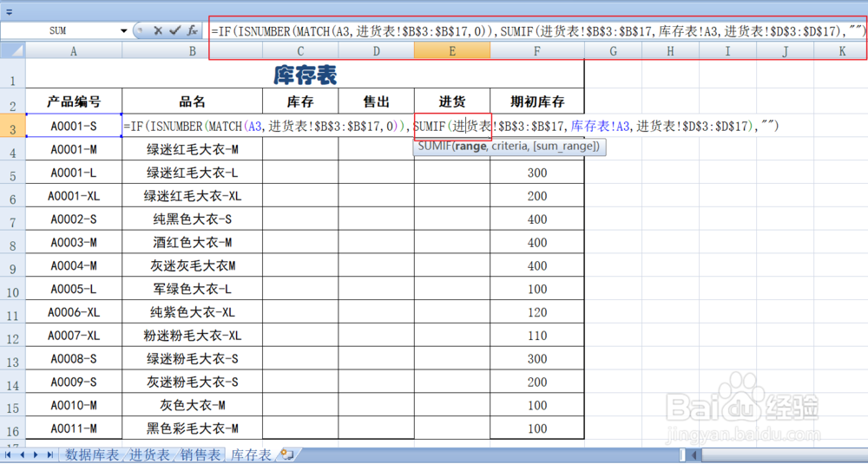Screen dimensions: 868x464
Task: Click the 库存 header cell
Action: click(x=300, y=101)
